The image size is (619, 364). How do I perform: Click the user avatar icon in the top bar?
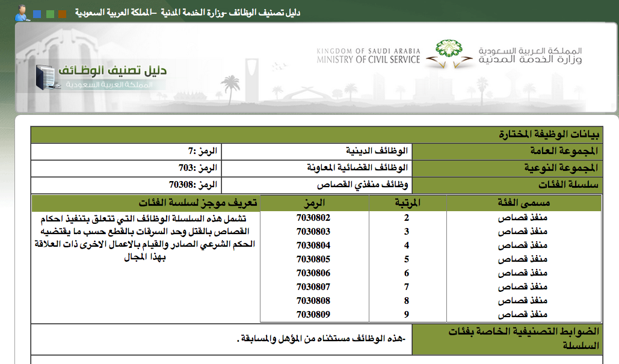[21, 13]
